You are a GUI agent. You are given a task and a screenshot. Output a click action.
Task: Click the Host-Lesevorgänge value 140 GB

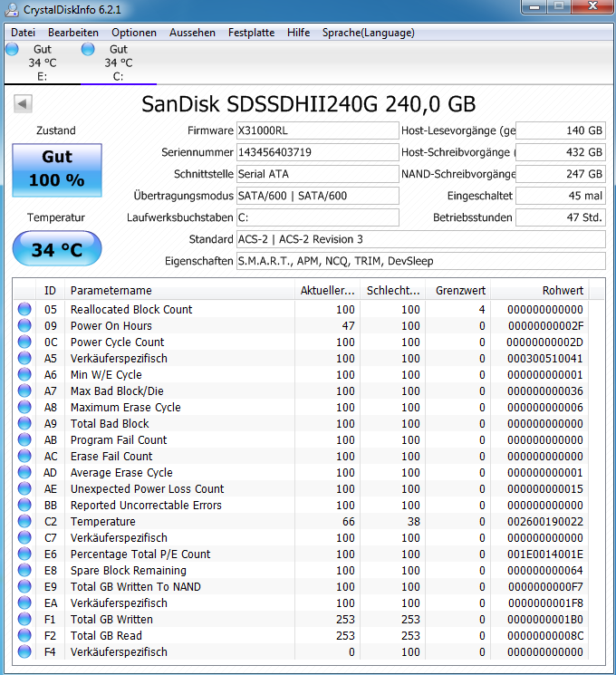(x=561, y=130)
